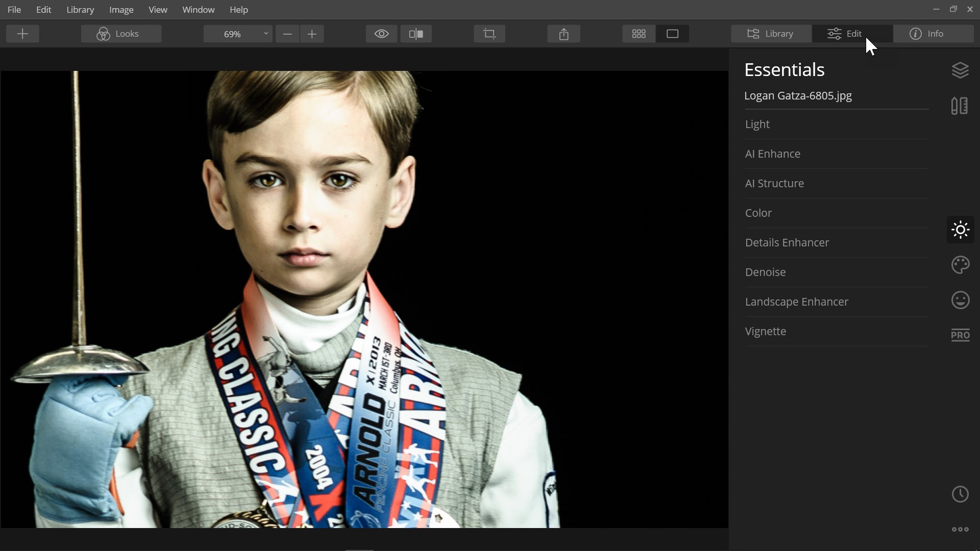Click the export share icon

coord(563,34)
